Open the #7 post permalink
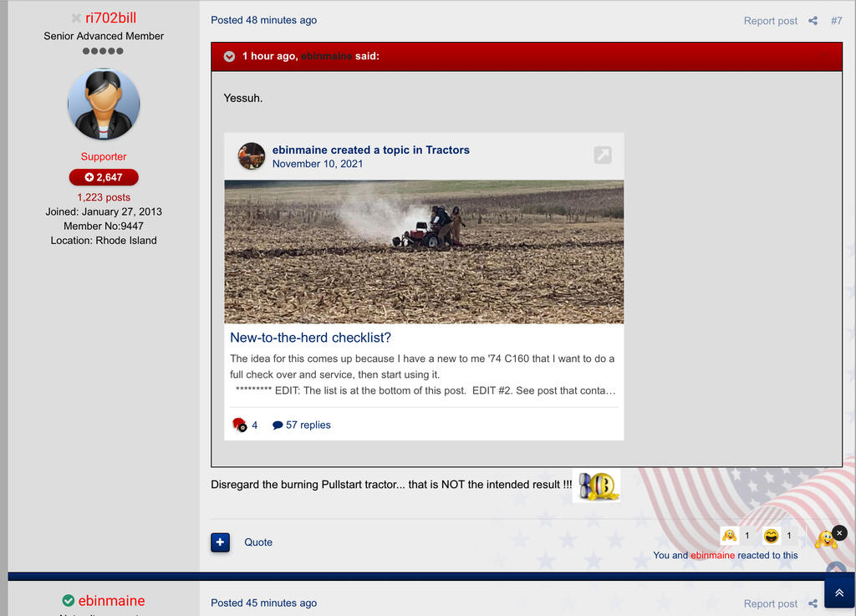Screen dimensions: 856x616 click(x=836, y=21)
